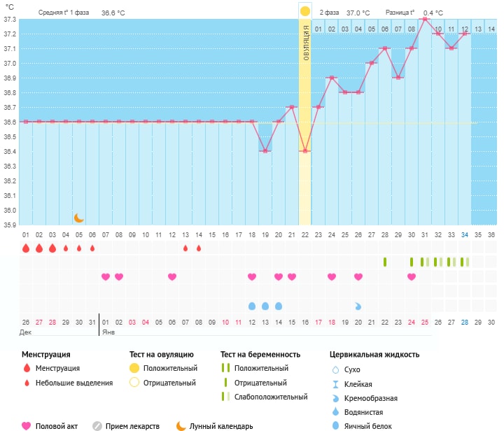Click the intercourse heart on cycle day 12

[172, 276]
